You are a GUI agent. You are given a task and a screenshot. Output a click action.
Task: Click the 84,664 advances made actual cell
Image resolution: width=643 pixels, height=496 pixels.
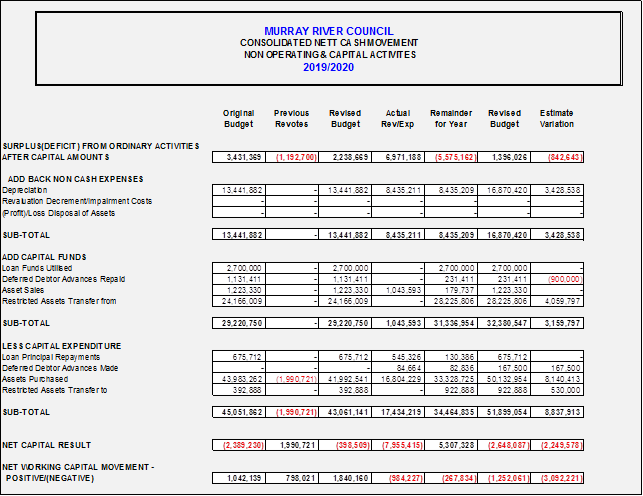398,368
